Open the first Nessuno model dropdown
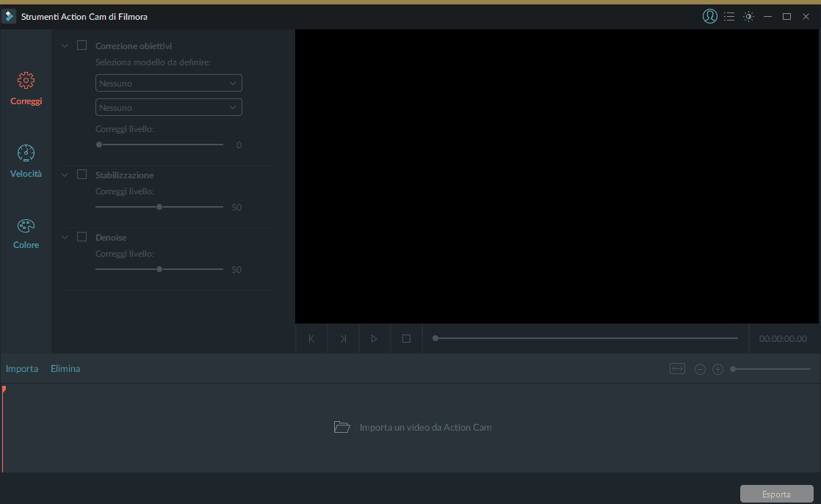The width and height of the screenshot is (821, 504). 169,84
